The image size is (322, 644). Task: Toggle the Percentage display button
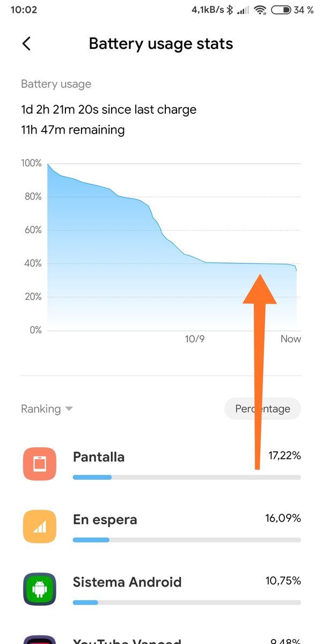tap(262, 409)
